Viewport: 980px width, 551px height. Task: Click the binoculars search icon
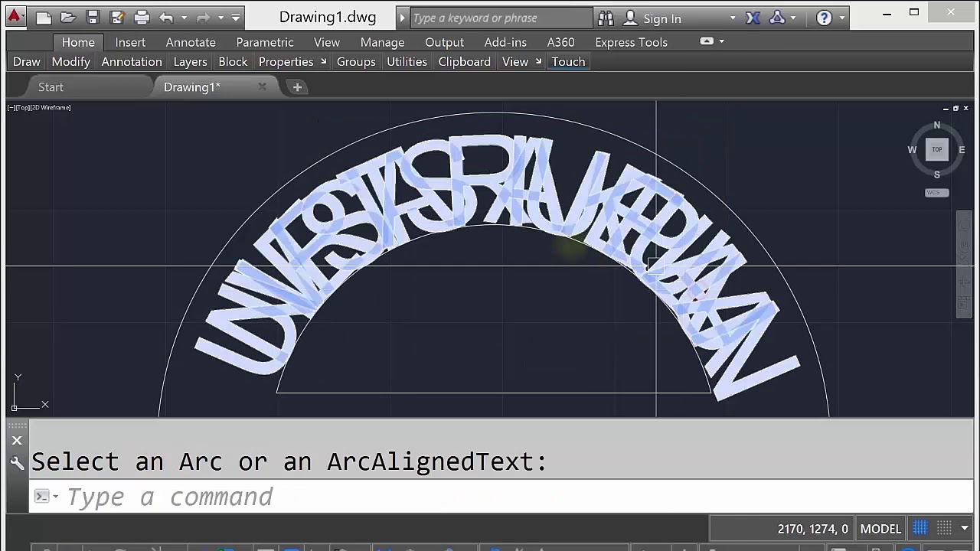coord(606,18)
